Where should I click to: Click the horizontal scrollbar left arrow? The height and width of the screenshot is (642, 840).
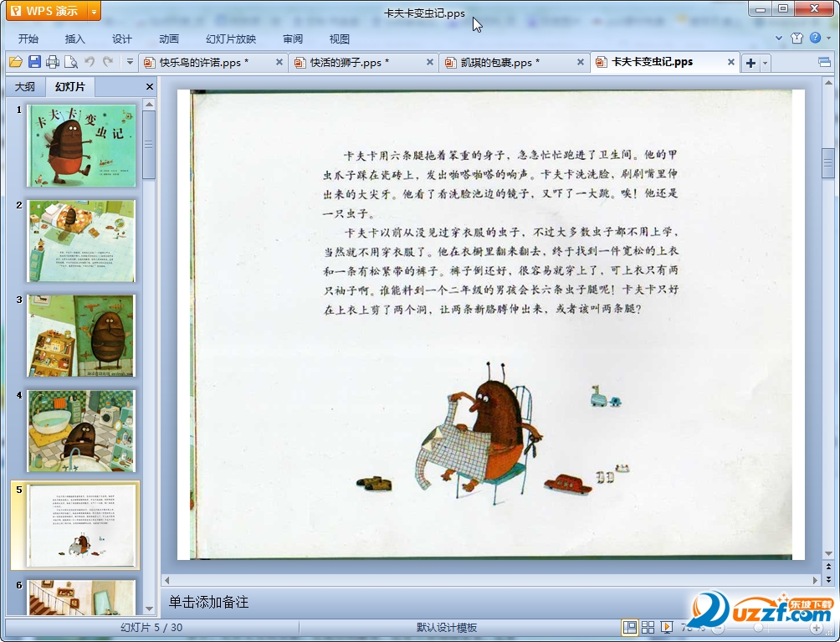coord(166,580)
